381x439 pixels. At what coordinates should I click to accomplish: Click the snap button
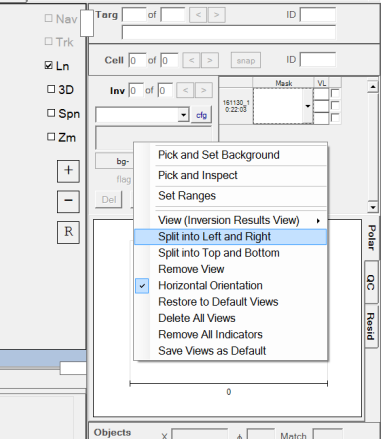(x=246, y=60)
